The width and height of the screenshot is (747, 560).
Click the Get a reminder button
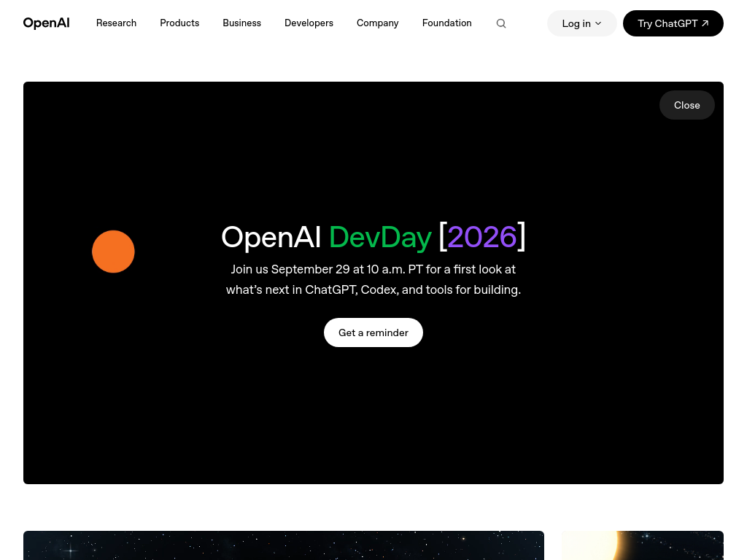click(x=373, y=332)
